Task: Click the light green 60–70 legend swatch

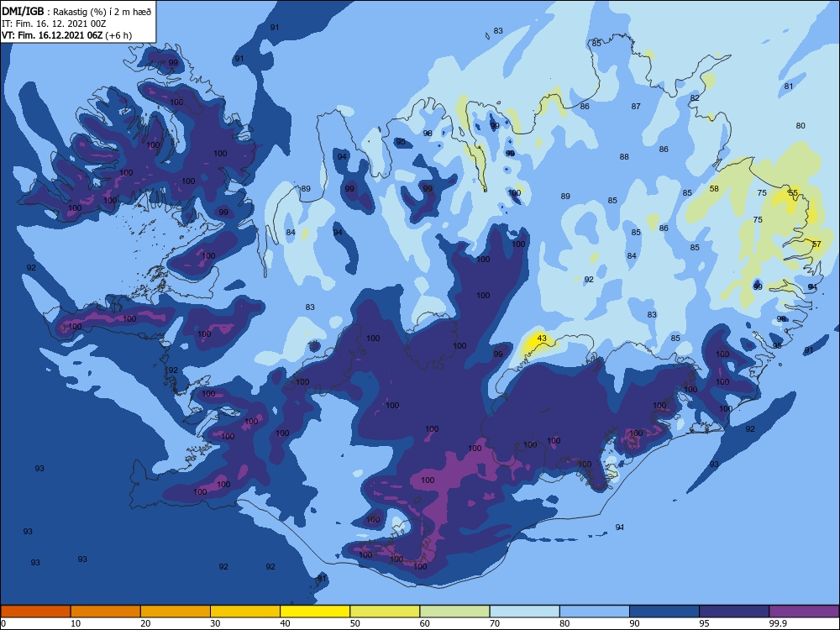Action: pos(454,612)
